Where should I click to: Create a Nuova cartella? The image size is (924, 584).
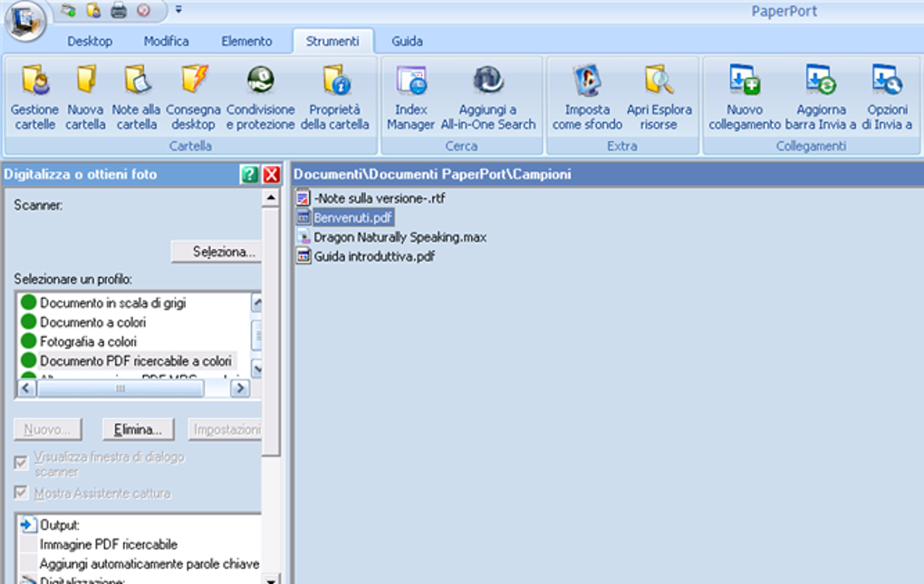[x=85, y=98]
